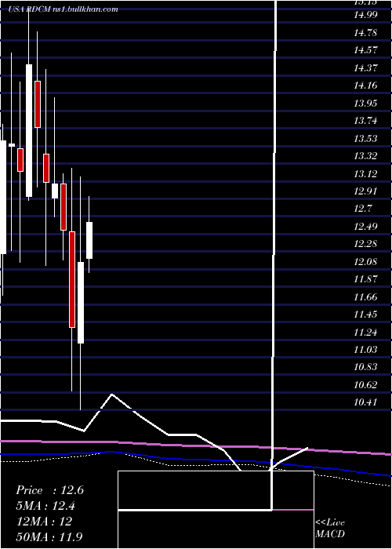Viewport: 392px width, 549px height.
Task: Click the price axis label 10.62
Action: [x=365, y=385]
